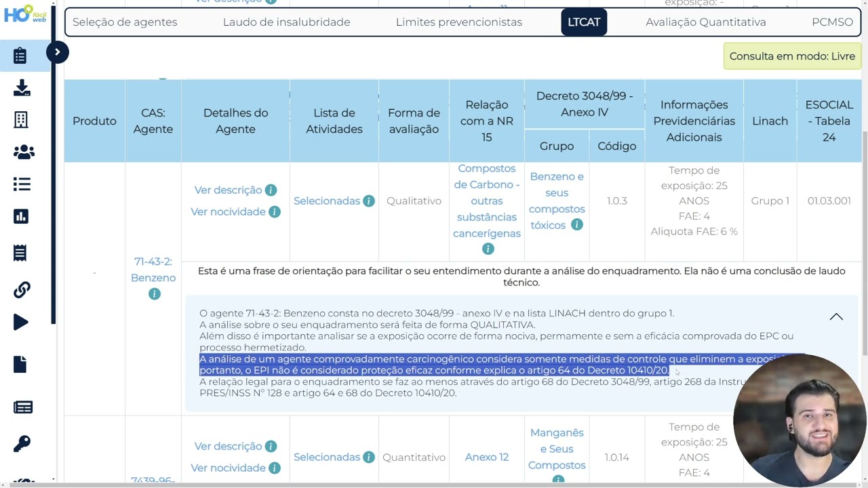Click the Decreto 3048/99 - Anexo IV header
The height and width of the screenshot is (488, 868).
coord(585,104)
